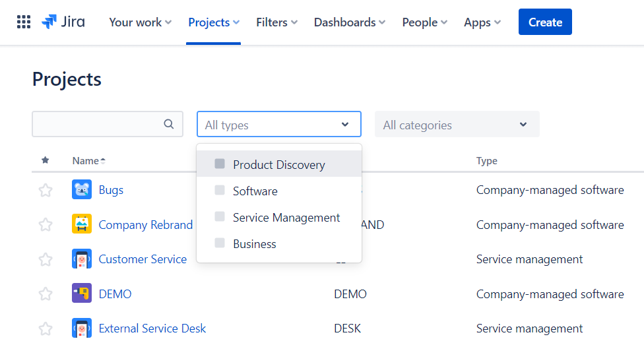644x345 pixels.
Task: Click the External Service Desk avatar
Action: (x=82, y=328)
